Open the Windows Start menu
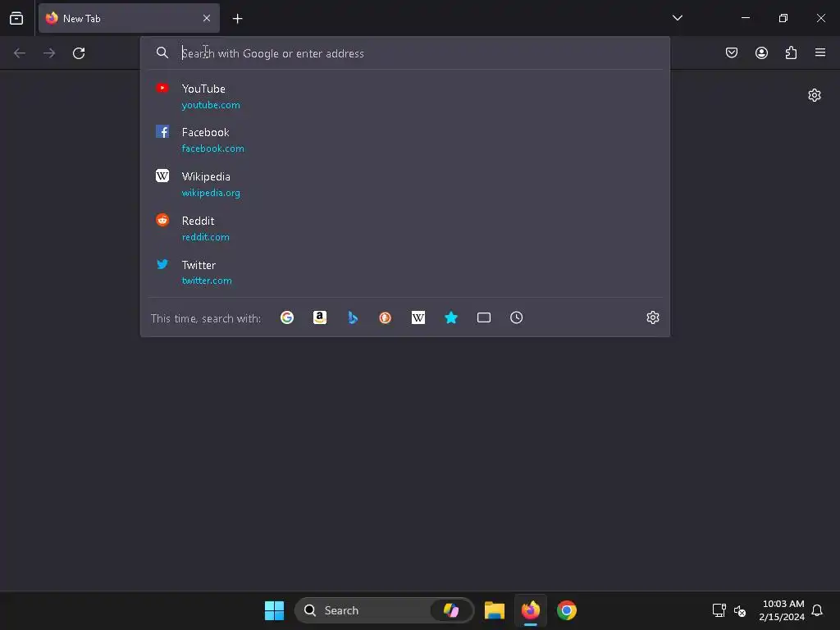Viewport: 840px width, 630px height. coord(274,610)
